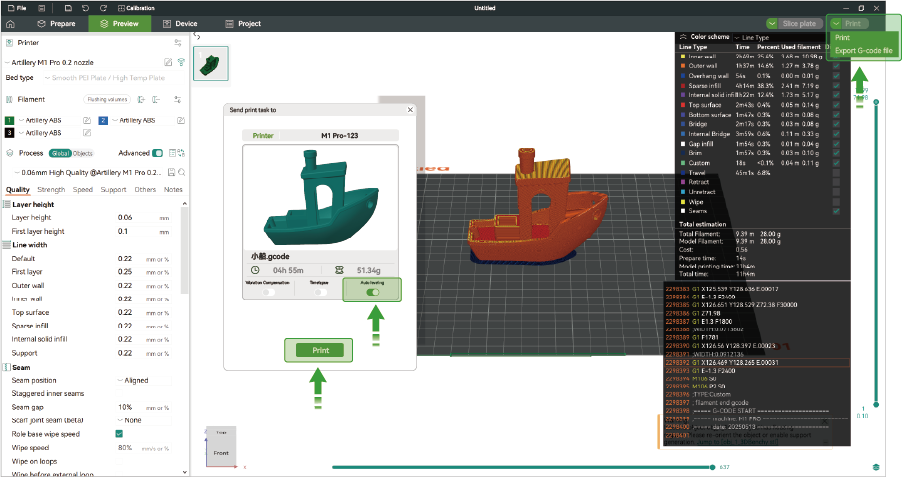Open the Speed settings tab
The width and height of the screenshot is (903, 477).
pos(83,190)
